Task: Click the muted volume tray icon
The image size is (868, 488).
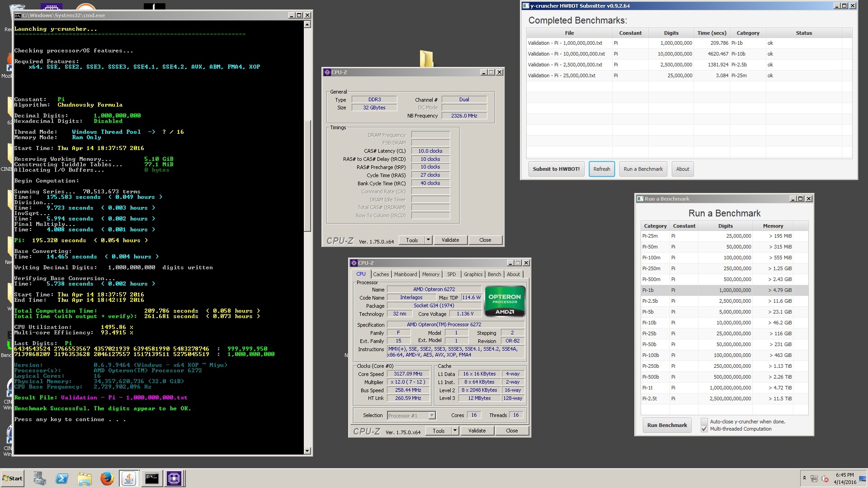Action: pos(825,479)
